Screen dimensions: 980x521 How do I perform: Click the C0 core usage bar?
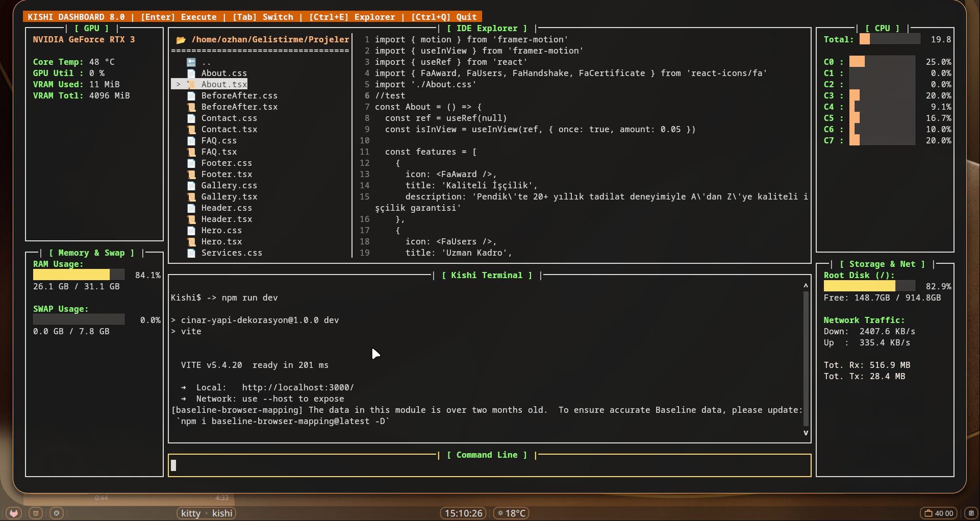[883, 62]
